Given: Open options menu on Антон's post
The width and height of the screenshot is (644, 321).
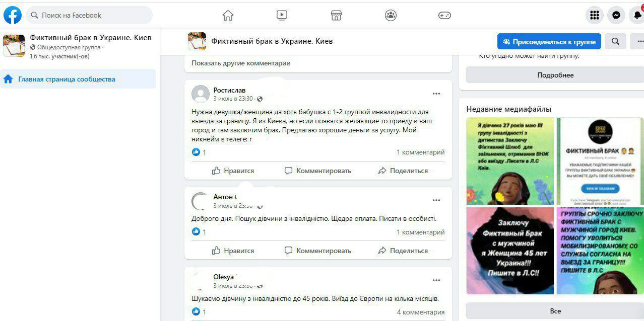Looking at the screenshot, I should tap(436, 200).
